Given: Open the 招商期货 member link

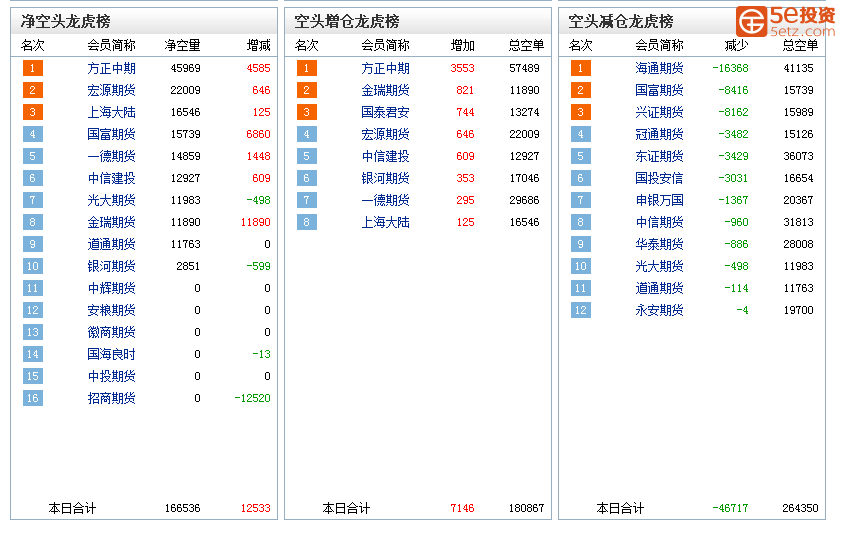Looking at the screenshot, I should 111,399.
